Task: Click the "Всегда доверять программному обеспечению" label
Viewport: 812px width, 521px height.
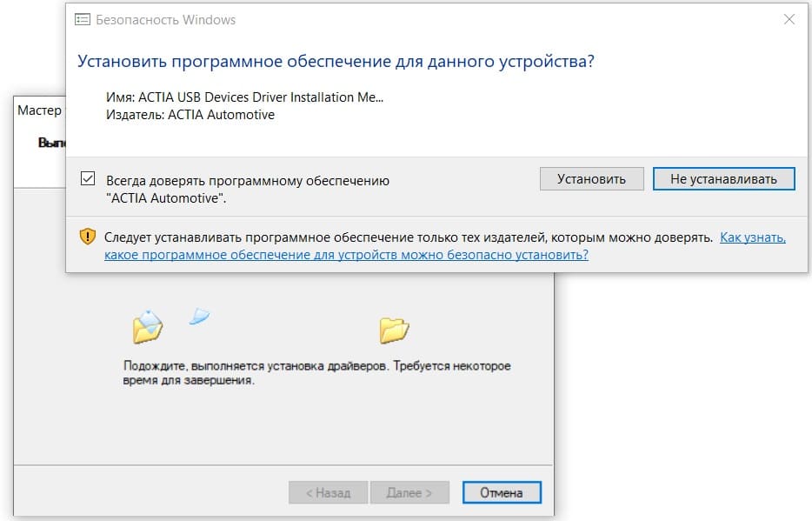Action: 248,181
